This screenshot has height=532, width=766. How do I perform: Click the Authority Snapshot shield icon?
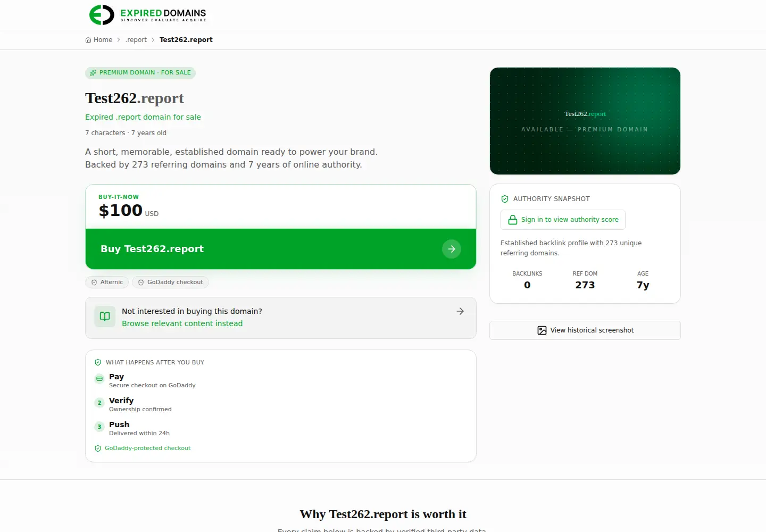click(x=505, y=199)
